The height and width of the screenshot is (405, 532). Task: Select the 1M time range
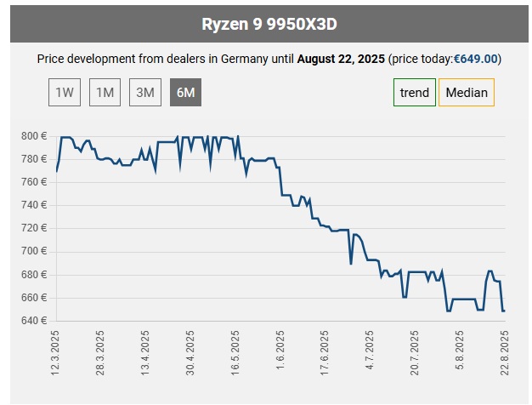pos(105,93)
